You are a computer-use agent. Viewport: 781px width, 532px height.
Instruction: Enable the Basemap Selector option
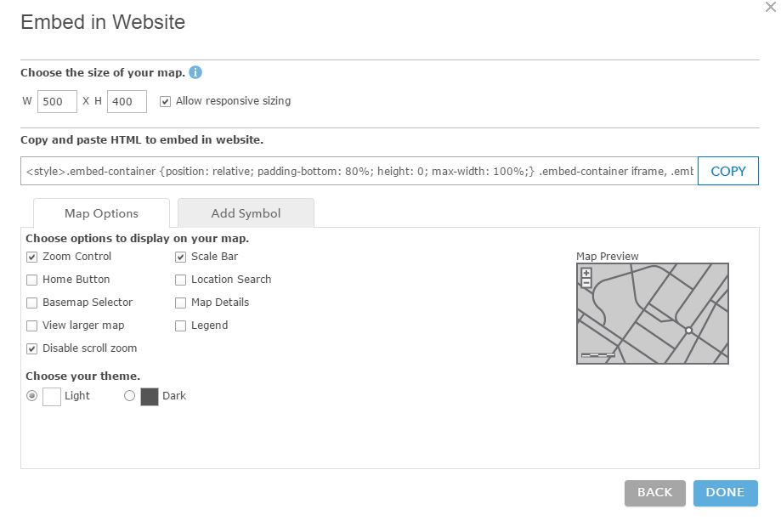(x=31, y=302)
